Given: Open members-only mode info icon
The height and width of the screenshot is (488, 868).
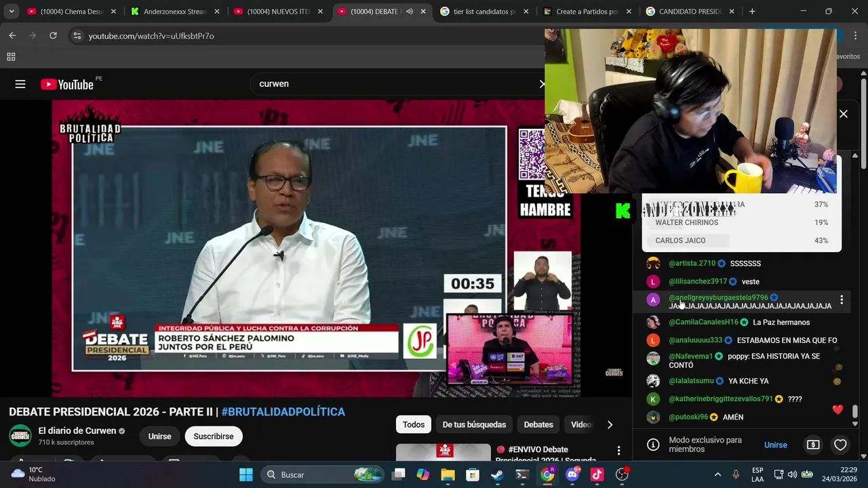Looking at the screenshot, I should click(x=653, y=445).
